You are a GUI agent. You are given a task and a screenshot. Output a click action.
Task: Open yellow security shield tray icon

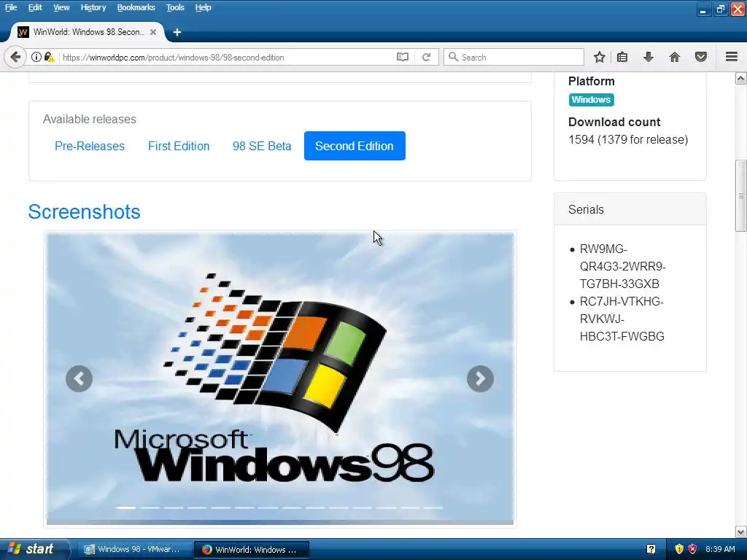coord(679,549)
